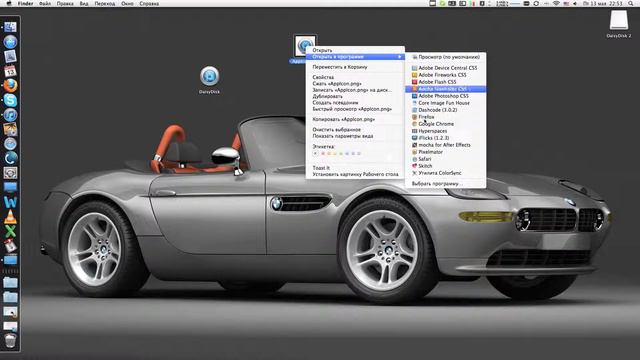
Task: Open the calendar app in the dock
Action: pyautogui.click(x=10, y=71)
